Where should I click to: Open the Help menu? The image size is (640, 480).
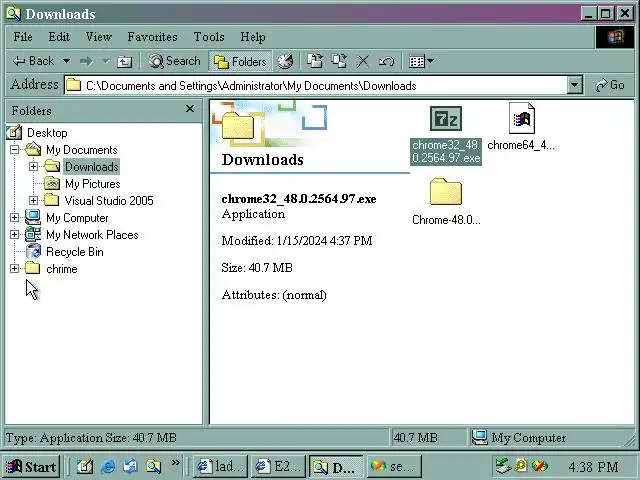point(253,37)
